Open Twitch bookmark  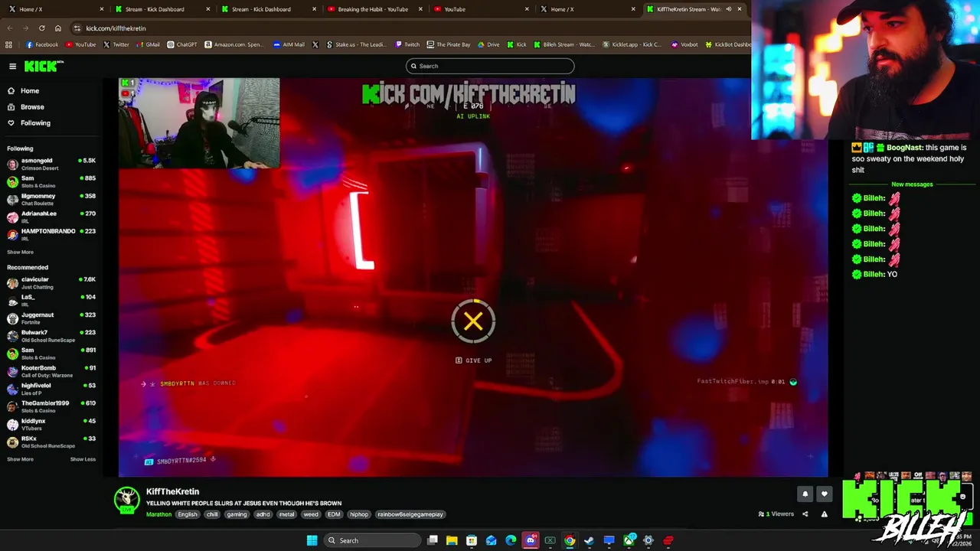pyautogui.click(x=407, y=44)
